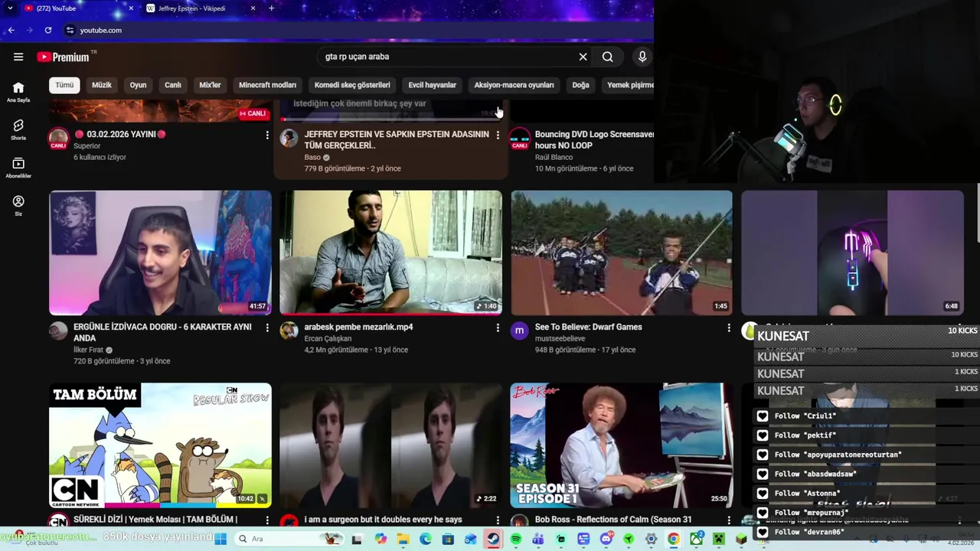Go forward with the browser forward arrow
980x551 pixels.
click(29, 30)
